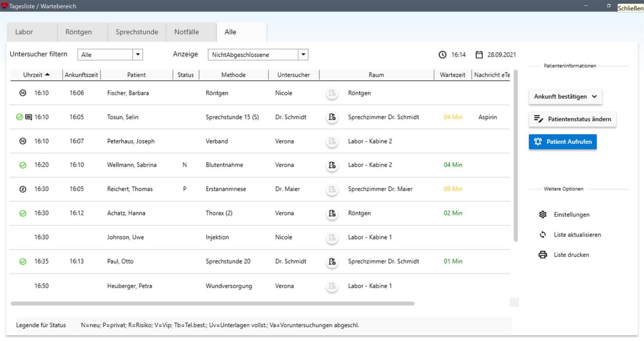Expand the Ankunft bestätigen dropdown button
This screenshot has width=644, height=341.
(565, 97)
